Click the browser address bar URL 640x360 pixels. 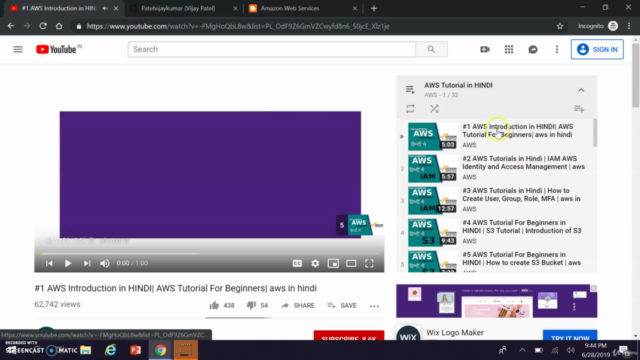click(x=238, y=26)
